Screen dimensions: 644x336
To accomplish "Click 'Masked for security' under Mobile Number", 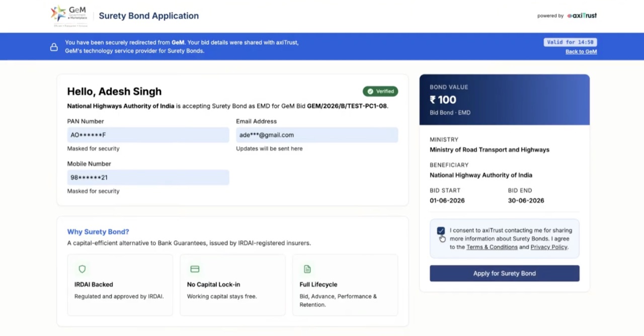I will click(x=94, y=191).
